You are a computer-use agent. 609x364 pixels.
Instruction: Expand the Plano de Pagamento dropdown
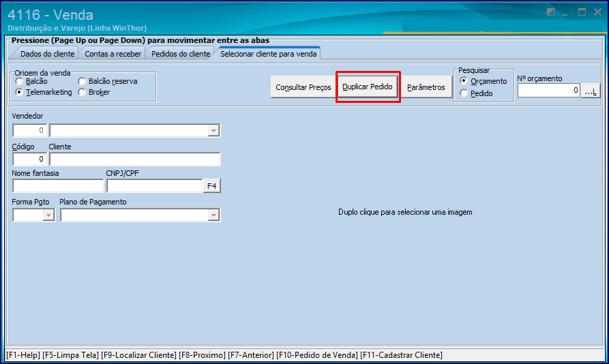[x=213, y=215]
